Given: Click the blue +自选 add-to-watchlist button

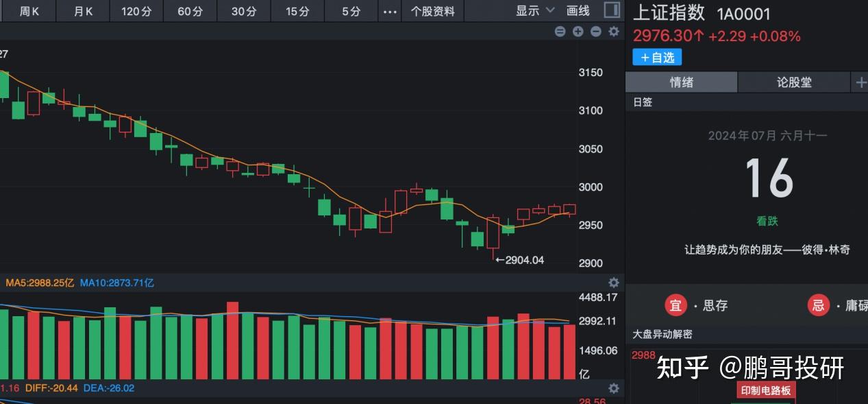Looking at the screenshot, I should pos(656,57).
